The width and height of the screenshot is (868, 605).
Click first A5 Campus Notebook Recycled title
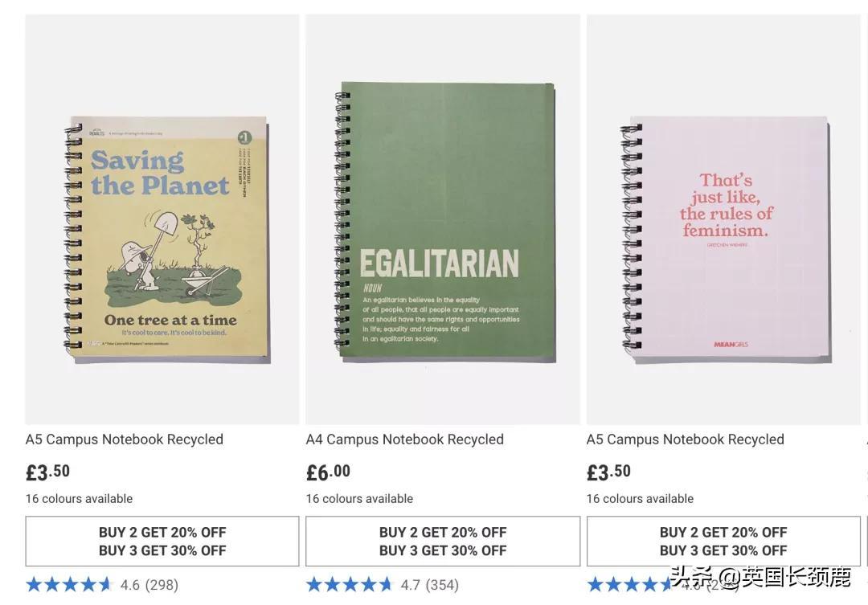(125, 439)
